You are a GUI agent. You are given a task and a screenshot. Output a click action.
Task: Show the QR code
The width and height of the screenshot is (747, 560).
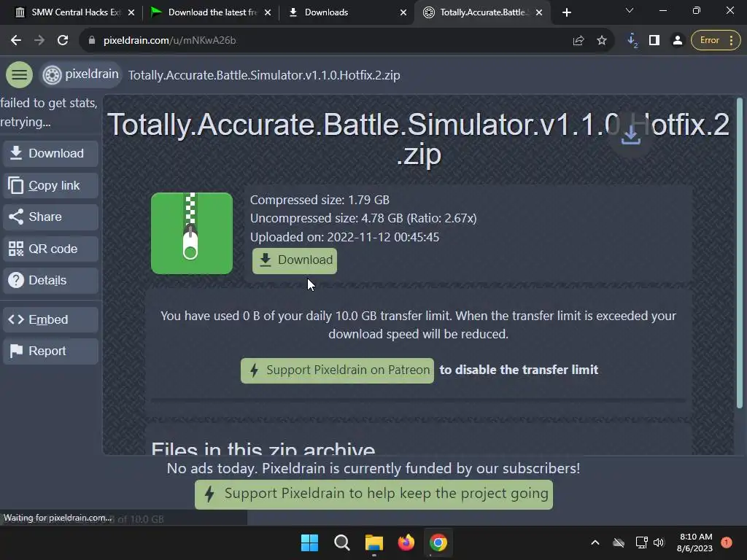click(50, 249)
